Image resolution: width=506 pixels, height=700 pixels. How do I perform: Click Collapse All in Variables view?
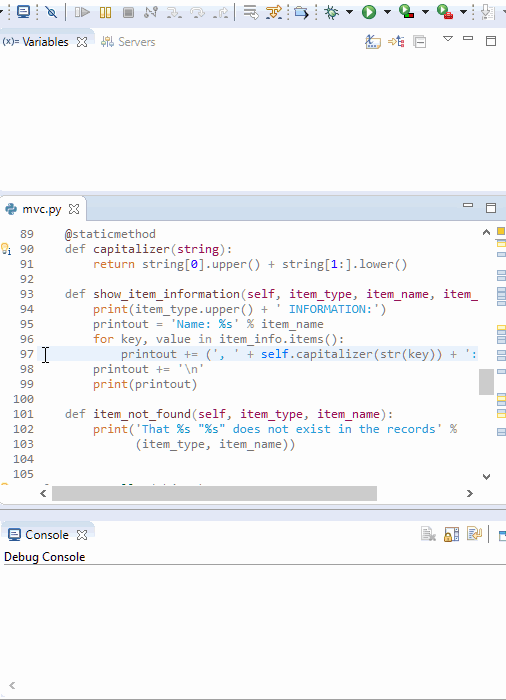click(x=420, y=42)
